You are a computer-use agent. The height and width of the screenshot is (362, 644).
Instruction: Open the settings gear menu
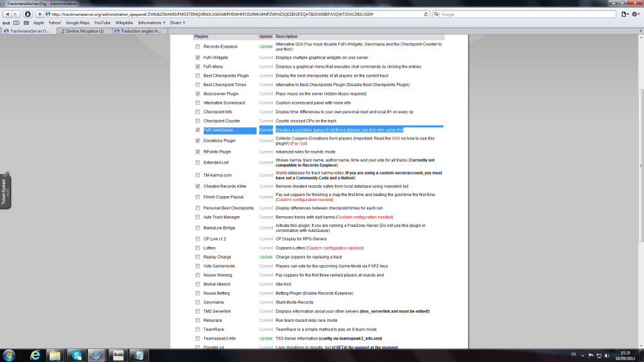(635, 14)
